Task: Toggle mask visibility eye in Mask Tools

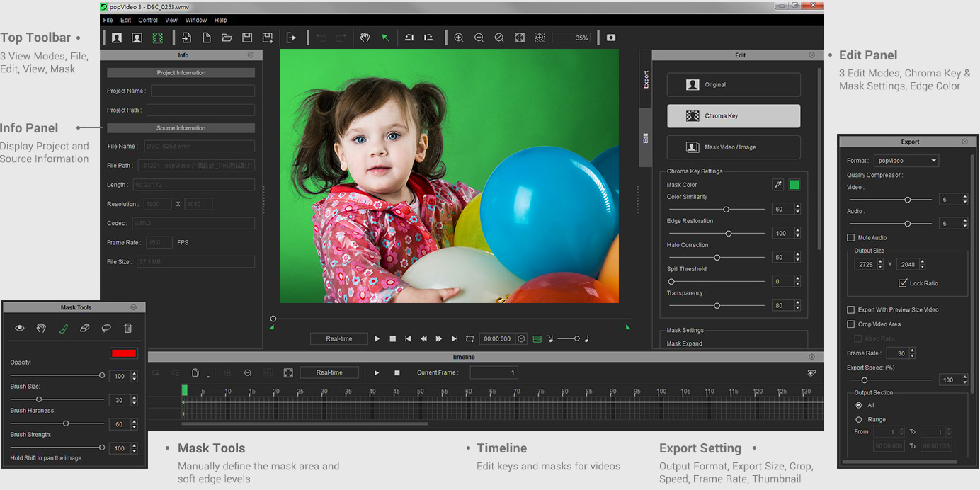Action: 20,328
